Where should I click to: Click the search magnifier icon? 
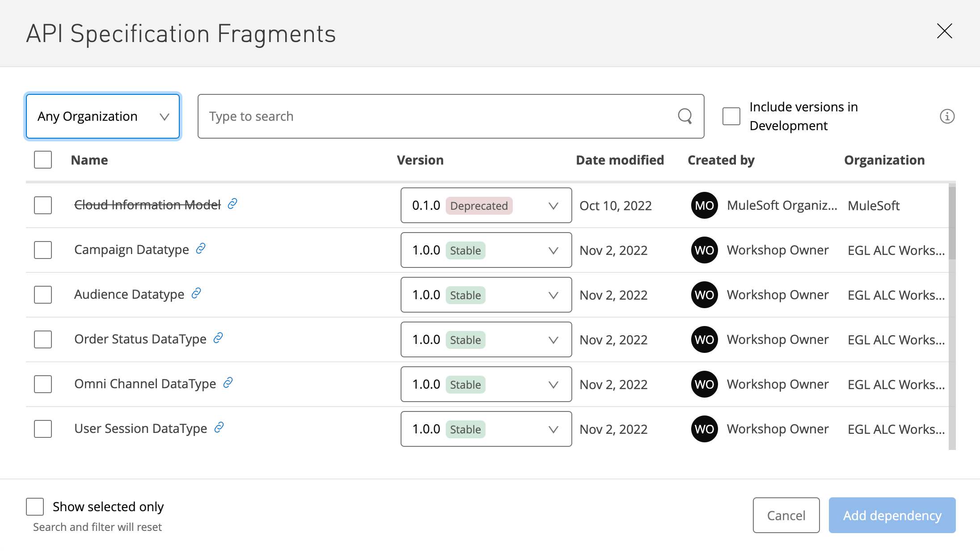(684, 116)
